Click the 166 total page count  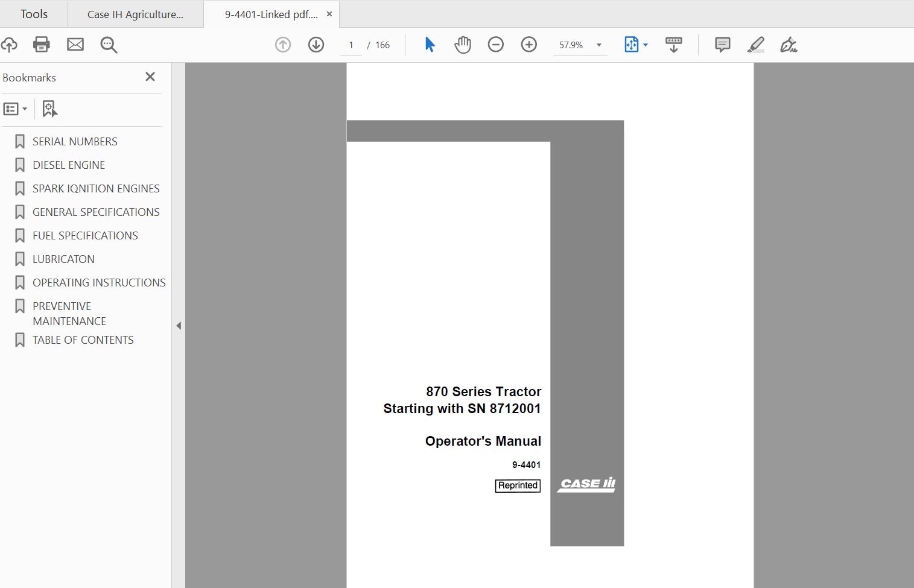click(382, 45)
